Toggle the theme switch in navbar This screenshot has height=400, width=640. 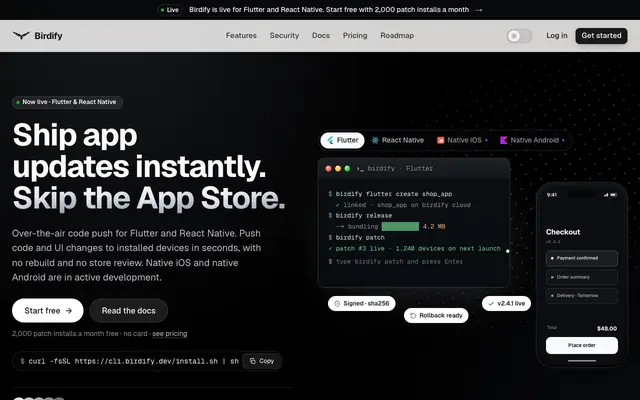(519, 36)
